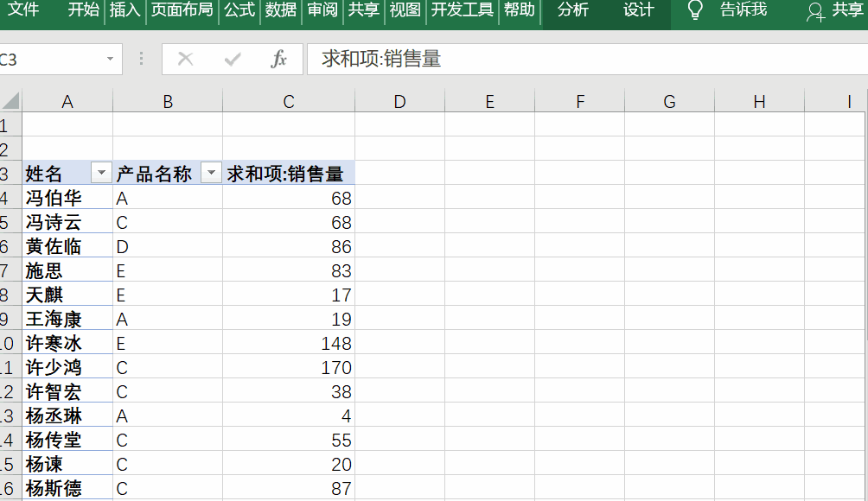Select the cell 天麒
The height and width of the screenshot is (501, 868).
(x=67, y=295)
